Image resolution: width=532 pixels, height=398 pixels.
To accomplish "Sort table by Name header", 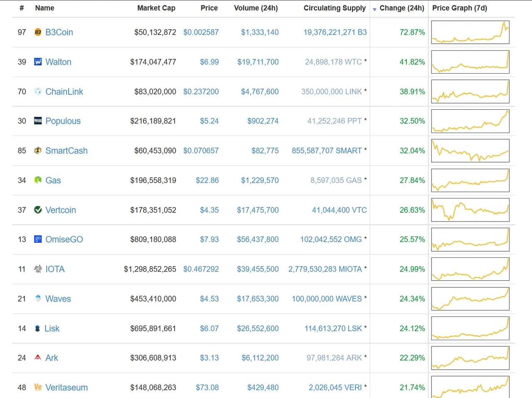I will point(44,8).
